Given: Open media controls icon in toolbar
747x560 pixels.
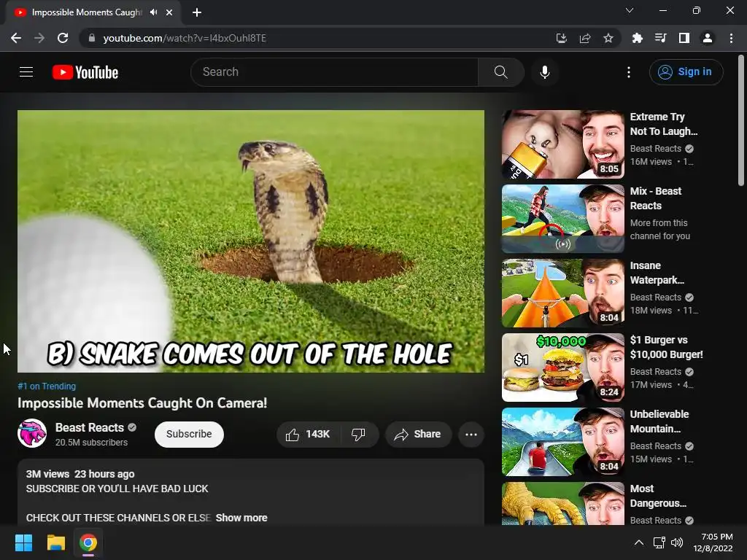Looking at the screenshot, I should 660,38.
